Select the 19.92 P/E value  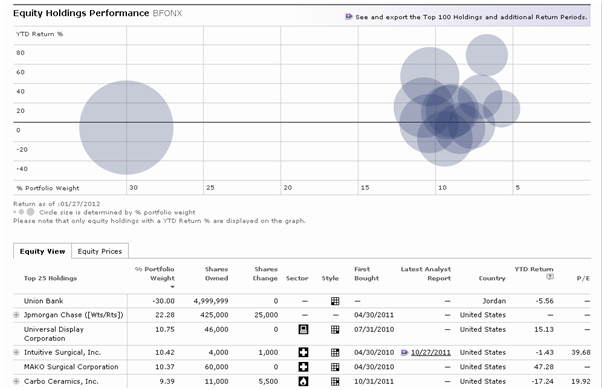point(581,382)
